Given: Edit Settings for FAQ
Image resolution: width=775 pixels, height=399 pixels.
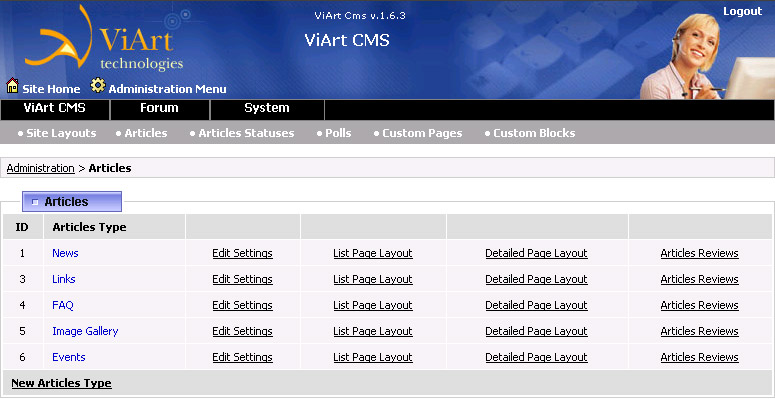Looking at the screenshot, I should [x=242, y=305].
